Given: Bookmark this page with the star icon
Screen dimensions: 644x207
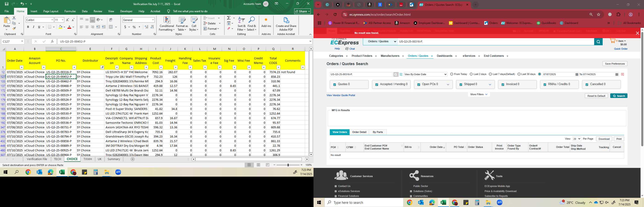Looking at the screenshot, I should [x=599, y=14].
